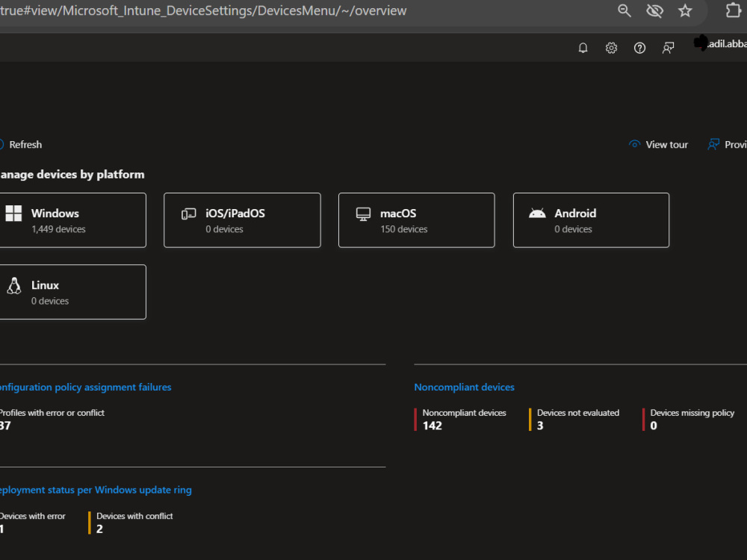The height and width of the screenshot is (560, 747).
Task: Open the Noncompliant devices link
Action: tap(464, 387)
